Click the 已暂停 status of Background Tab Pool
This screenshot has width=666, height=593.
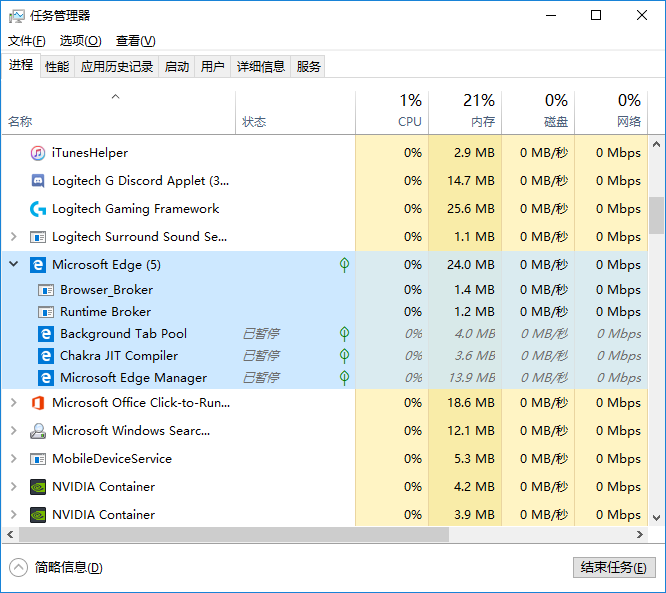pyautogui.click(x=261, y=334)
